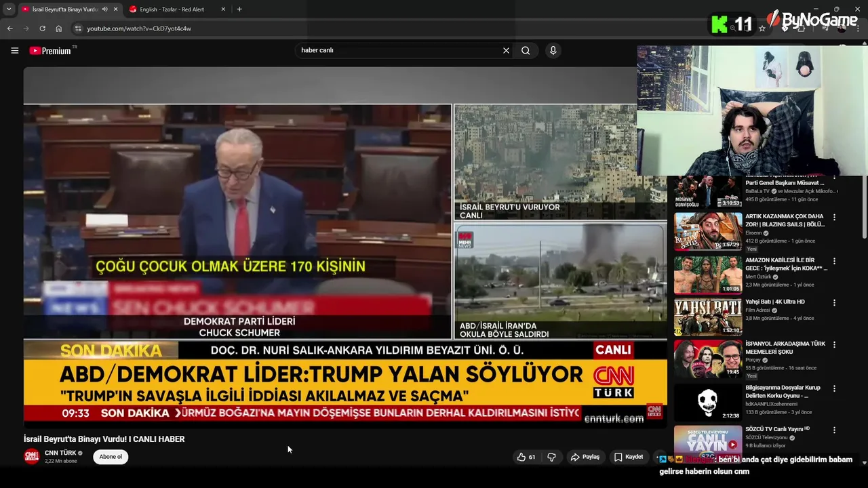Open İspanyol Arkadaşıma video thumbnail
868x488 pixels.
point(708,359)
